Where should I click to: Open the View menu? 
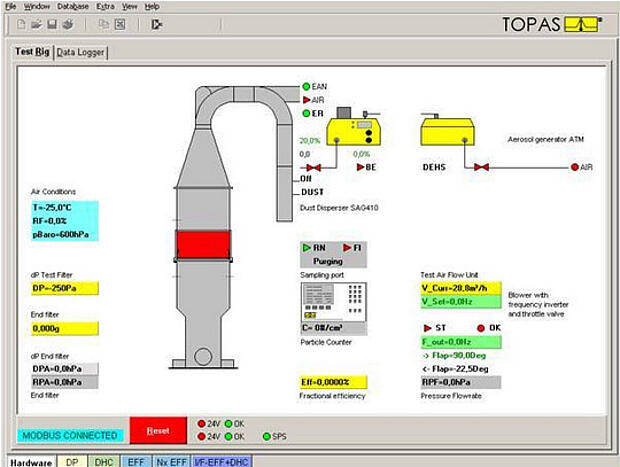pyautogui.click(x=129, y=6)
